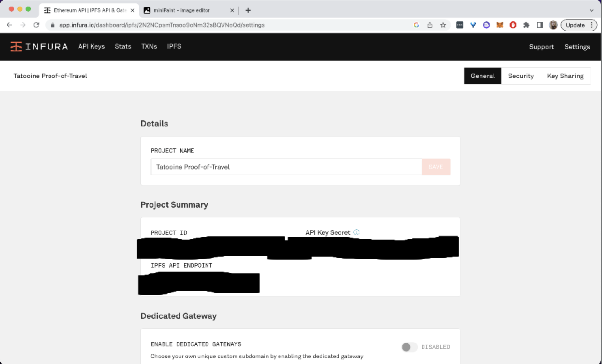
Task: Click the lock icon in address bar
Action: tap(52, 25)
